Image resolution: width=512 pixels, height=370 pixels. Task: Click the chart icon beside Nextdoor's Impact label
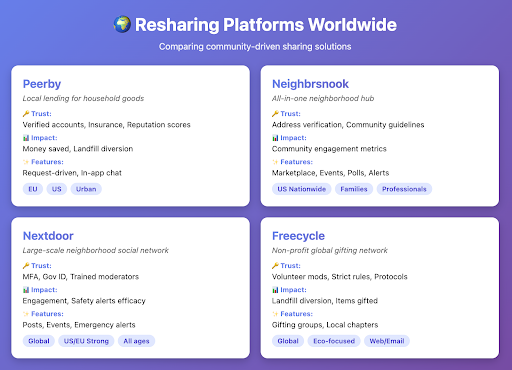point(26,290)
